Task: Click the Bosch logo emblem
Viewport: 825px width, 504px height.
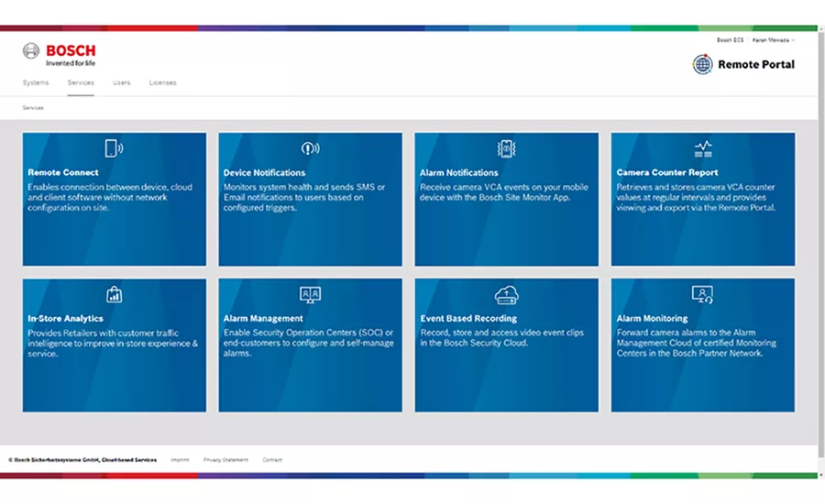Action: [x=31, y=51]
